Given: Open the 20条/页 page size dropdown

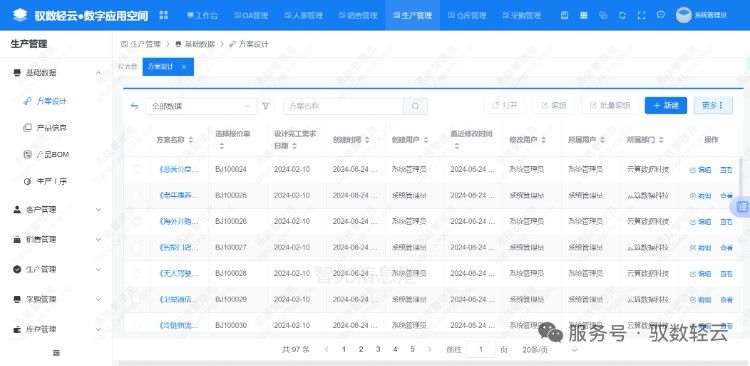Looking at the screenshot, I should [x=550, y=350].
